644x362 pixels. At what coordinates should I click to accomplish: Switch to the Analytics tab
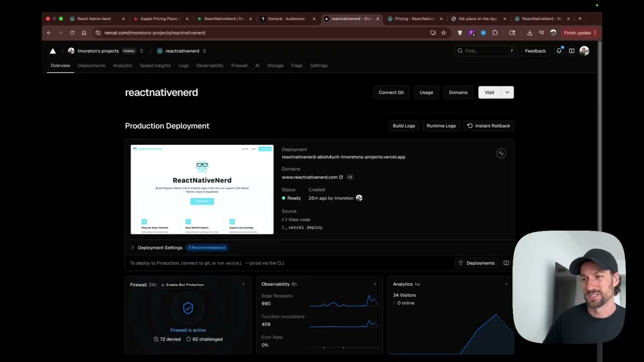click(x=122, y=65)
